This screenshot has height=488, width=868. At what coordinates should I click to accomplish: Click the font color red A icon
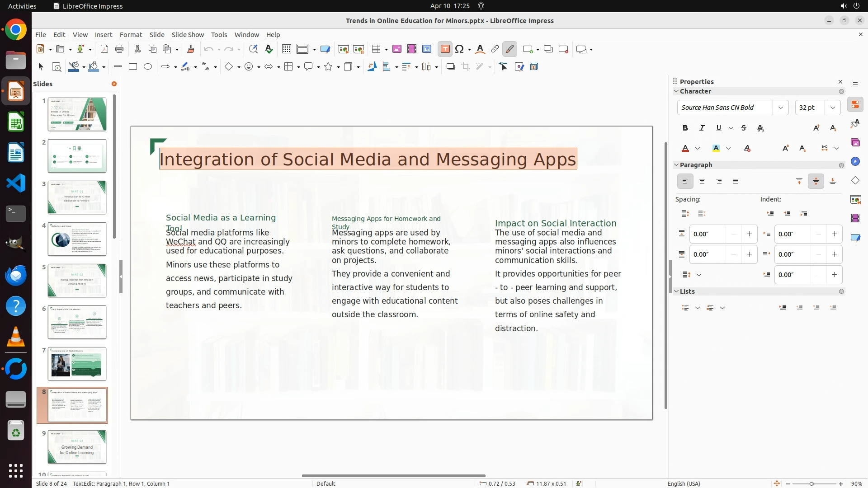(685, 149)
